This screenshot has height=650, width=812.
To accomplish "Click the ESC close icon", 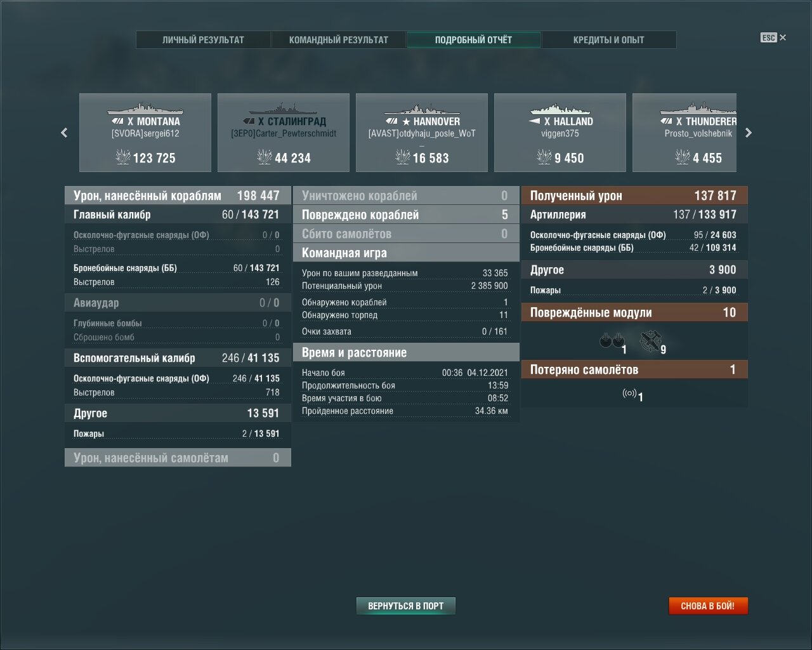I will (x=773, y=37).
